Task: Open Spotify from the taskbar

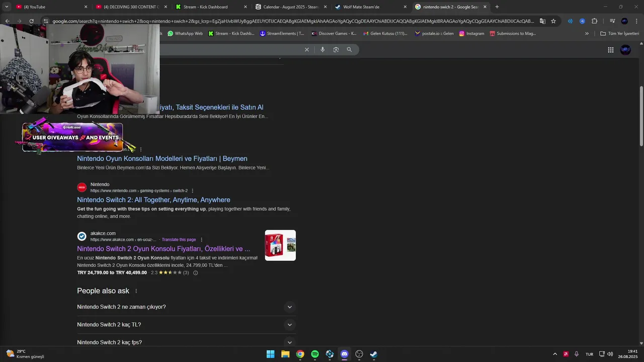Action: [x=315, y=354]
